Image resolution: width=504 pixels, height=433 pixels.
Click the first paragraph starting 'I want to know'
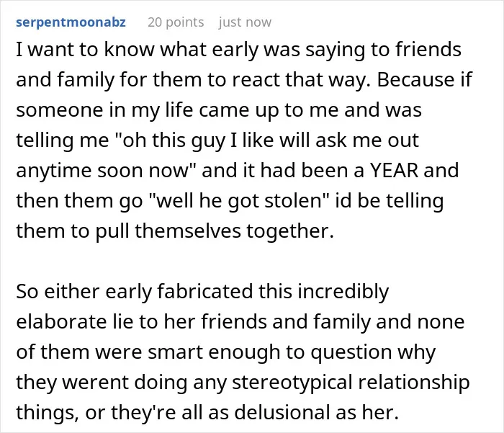pyautogui.click(x=244, y=140)
